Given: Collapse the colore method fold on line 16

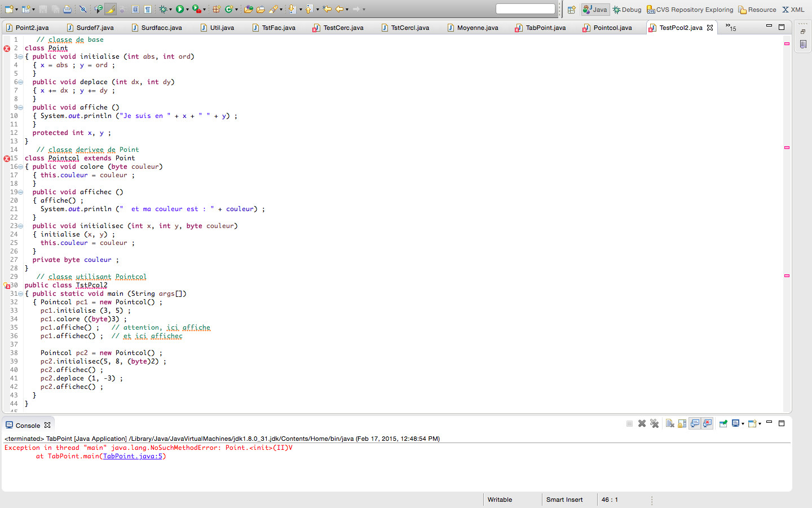Looking at the screenshot, I should pyautogui.click(x=21, y=167).
